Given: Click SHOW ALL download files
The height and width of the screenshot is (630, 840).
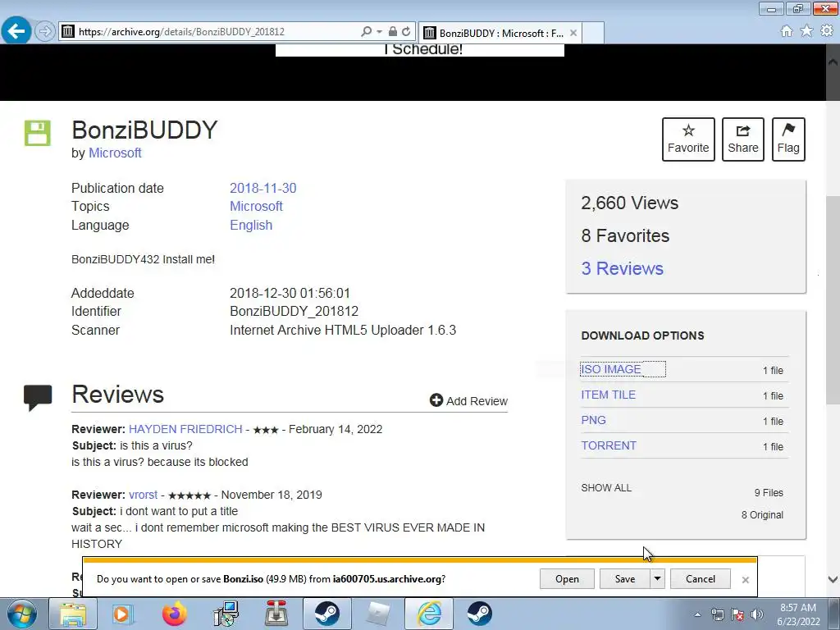Looking at the screenshot, I should click(x=606, y=488).
